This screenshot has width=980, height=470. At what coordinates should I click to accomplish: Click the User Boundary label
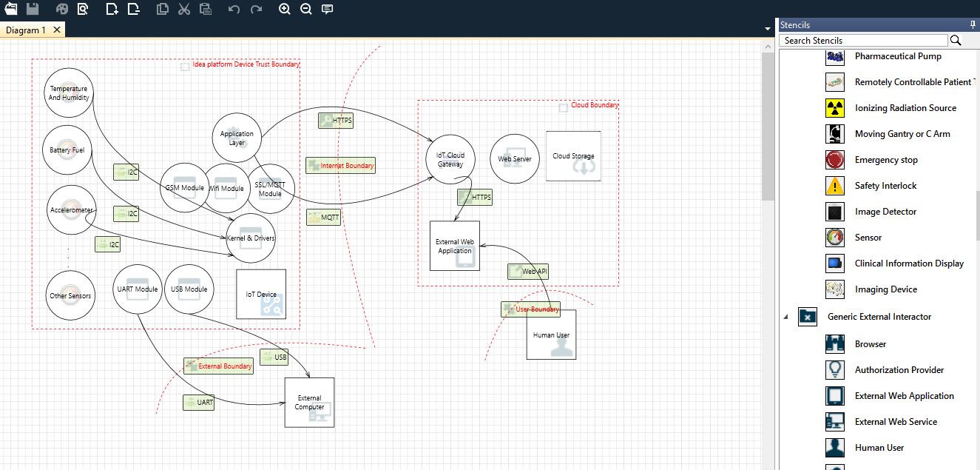[x=530, y=309]
